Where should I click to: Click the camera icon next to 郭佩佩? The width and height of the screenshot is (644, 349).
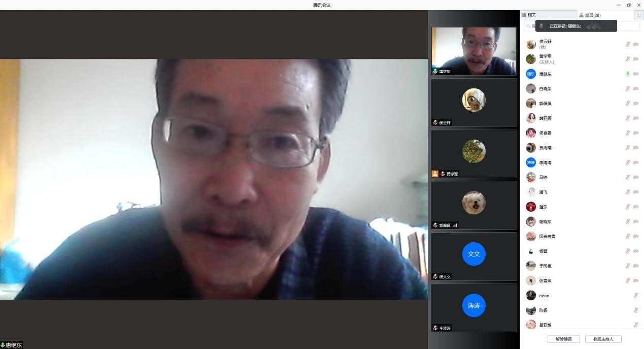[636, 104]
